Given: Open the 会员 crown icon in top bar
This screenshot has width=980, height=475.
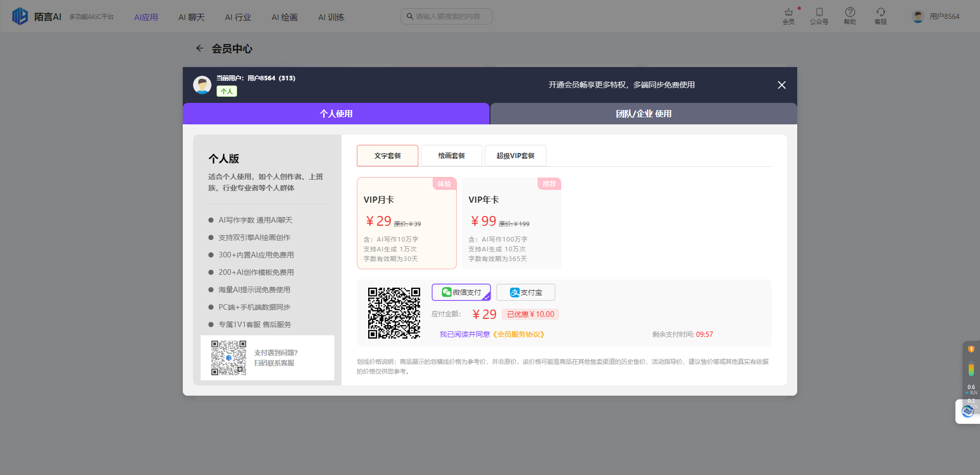Looking at the screenshot, I should (x=789, y=14).
